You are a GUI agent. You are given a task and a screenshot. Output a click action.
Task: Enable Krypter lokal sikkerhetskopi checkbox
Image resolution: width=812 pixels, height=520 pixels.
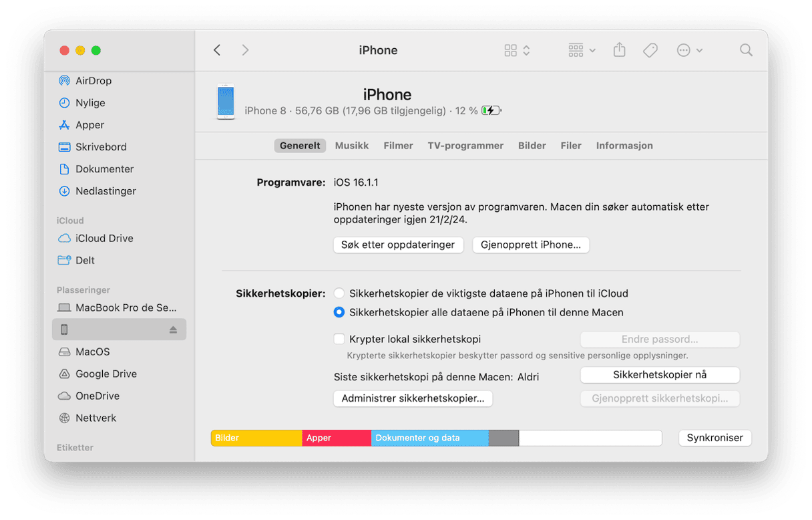point(339,339)
